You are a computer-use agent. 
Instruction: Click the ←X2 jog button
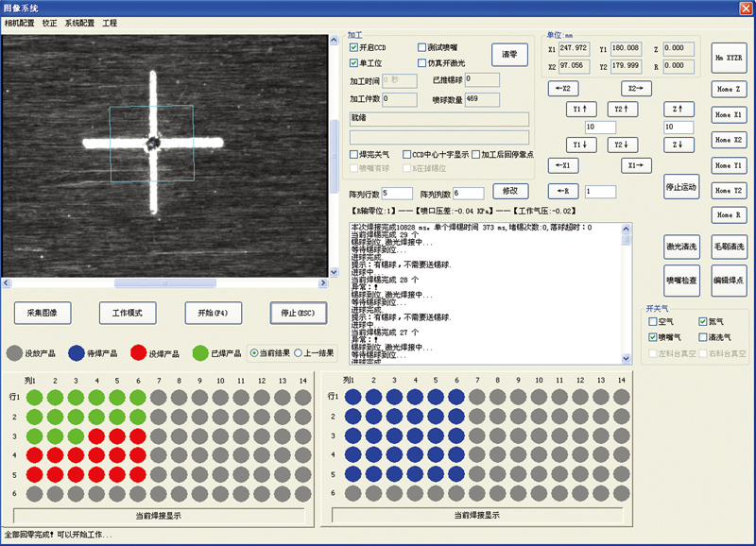coord(563,88)
